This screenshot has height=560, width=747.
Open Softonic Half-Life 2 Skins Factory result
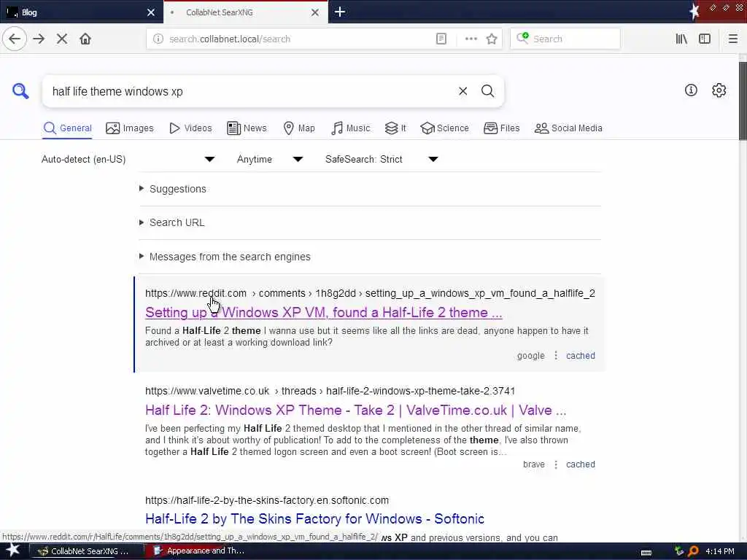point(314,518)
